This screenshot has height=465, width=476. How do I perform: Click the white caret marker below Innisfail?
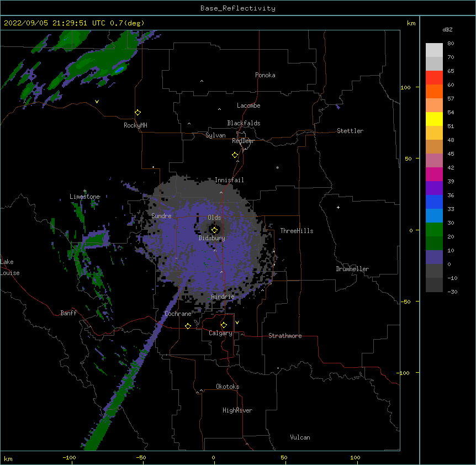click(221, 192)
